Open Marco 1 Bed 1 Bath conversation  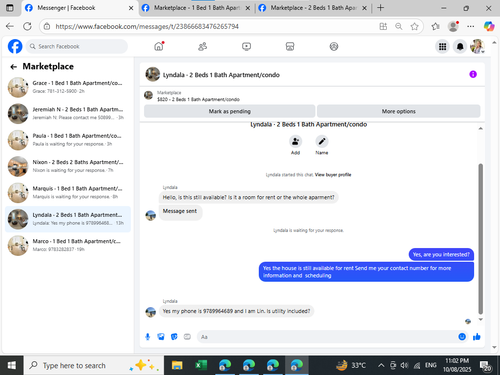(x=68, y=245)
